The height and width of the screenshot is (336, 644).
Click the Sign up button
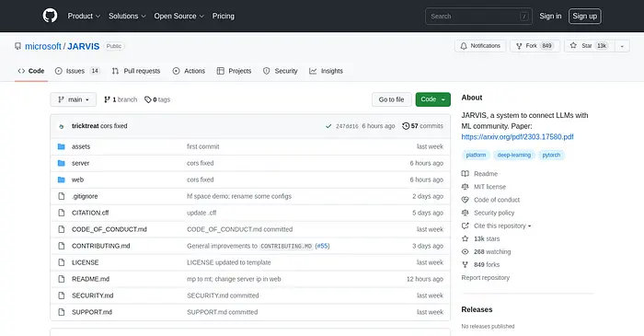coord(585,16)
